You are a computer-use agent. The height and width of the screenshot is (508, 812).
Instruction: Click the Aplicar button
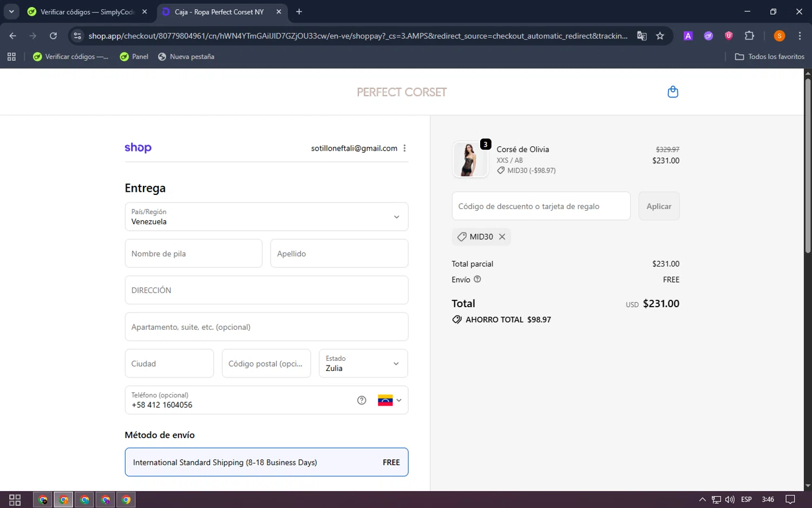click(x=659, y=206)
